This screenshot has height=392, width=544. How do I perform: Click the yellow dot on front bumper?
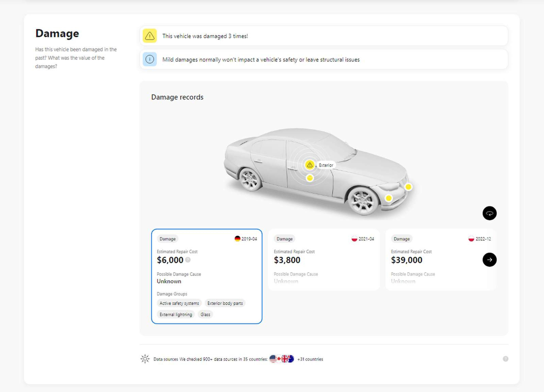389,198
